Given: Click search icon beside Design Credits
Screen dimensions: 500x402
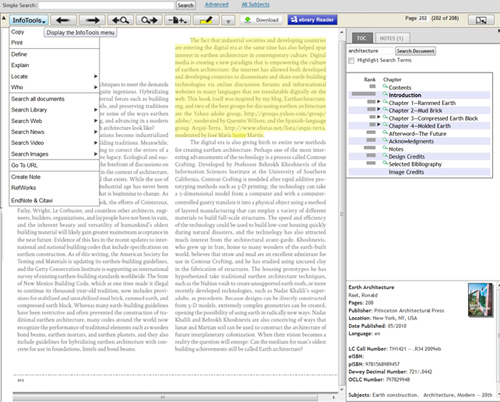Looking at the screenshot, I should (x=385, y=156).
